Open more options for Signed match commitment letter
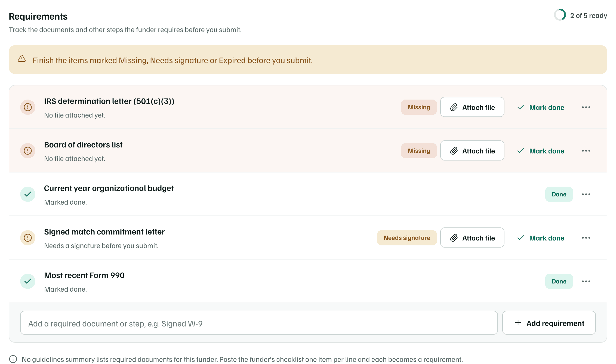This screenshot has width=616, height=364. tap(586, 238)
